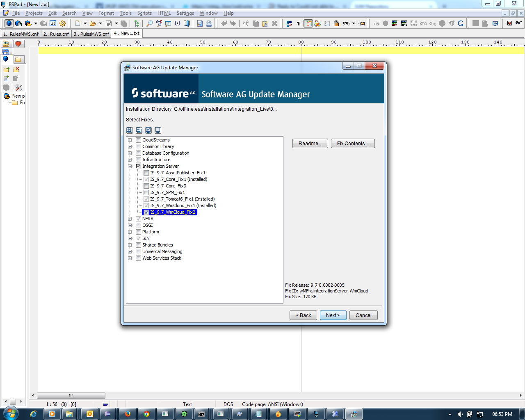Viewport: 525px width, 420px height.
Task: Click the Readme... button
Action: point(310,144)
